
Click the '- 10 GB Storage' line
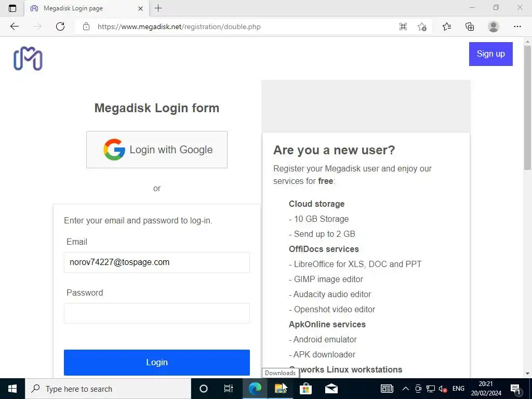[318, 219]
